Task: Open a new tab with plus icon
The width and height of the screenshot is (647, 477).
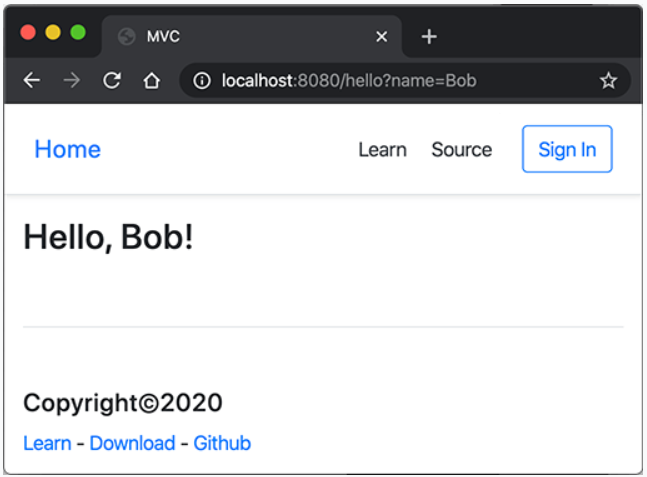Action: [429, 36]
